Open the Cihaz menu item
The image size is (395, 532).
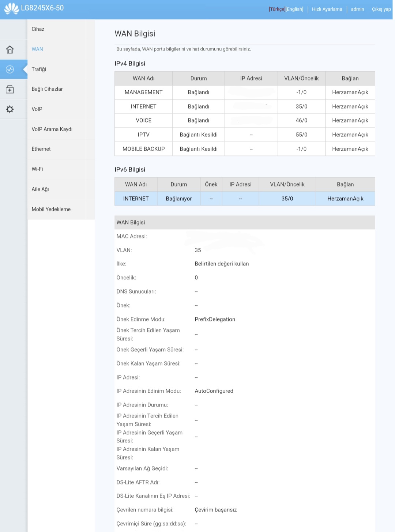pyautogui.click(x=38, y=29)
